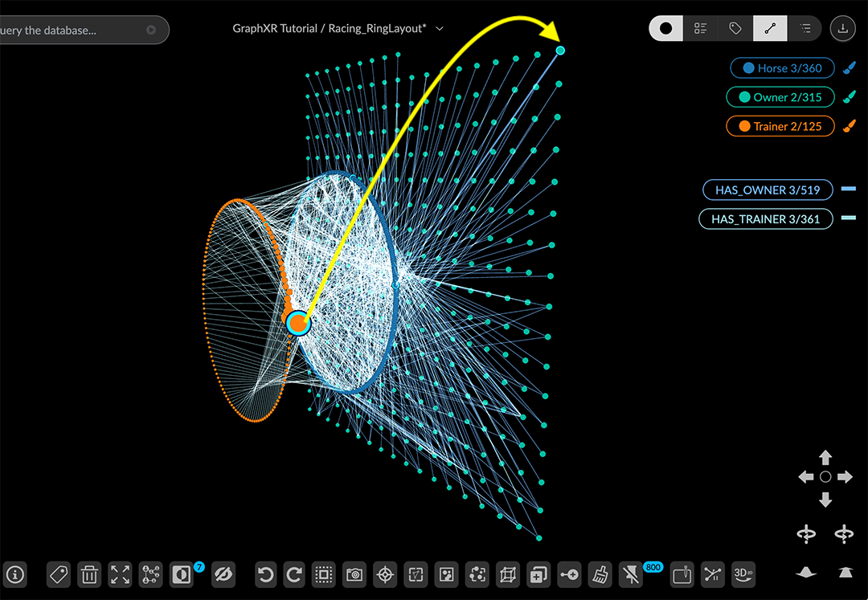Screen dimensions: 868x600
Task: Click the fit-to-screen expand arrows icon
Action: pyautogui.click(x=120, y=574)
